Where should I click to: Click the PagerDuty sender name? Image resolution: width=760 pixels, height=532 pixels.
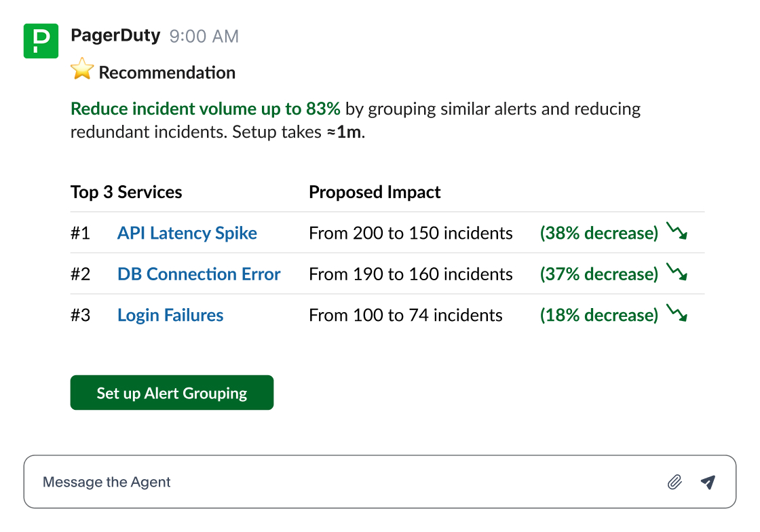[x=115, y=36]
